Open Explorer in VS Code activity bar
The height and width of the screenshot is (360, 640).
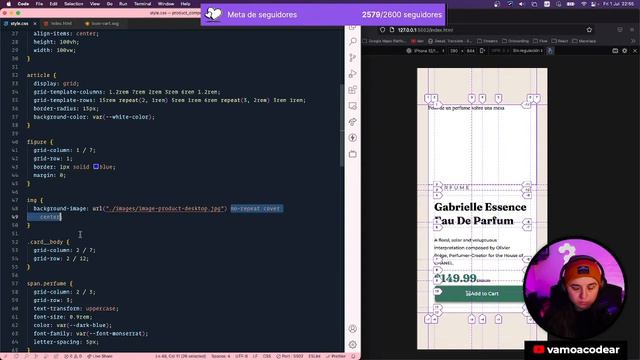click(x=353, y=27)
